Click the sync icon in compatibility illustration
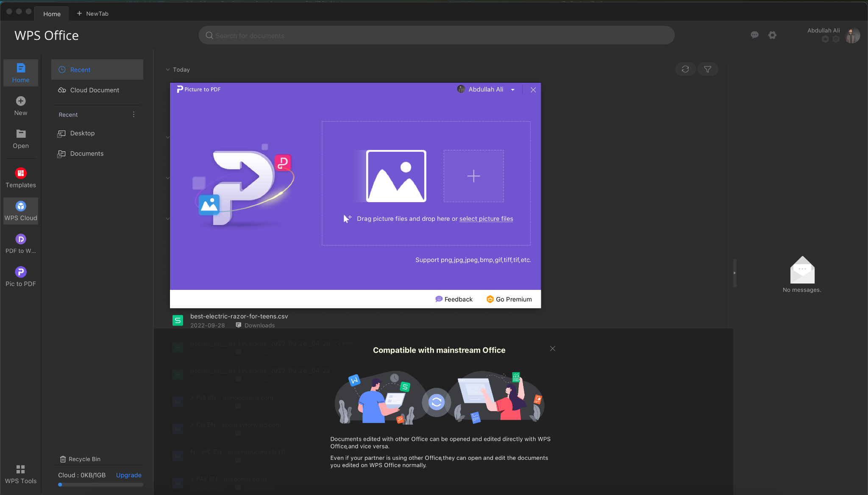This screenshot has height=495, width=868. (x=436, y=402)
